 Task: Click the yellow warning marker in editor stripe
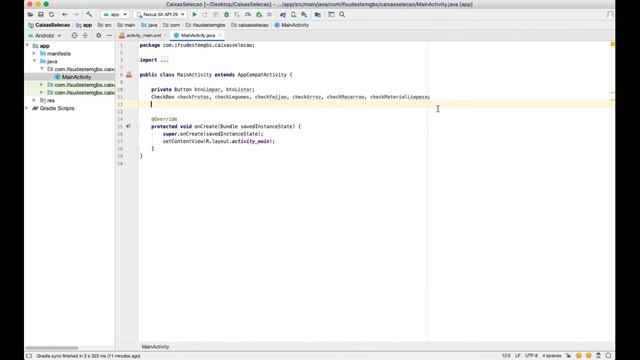[612, 44]
